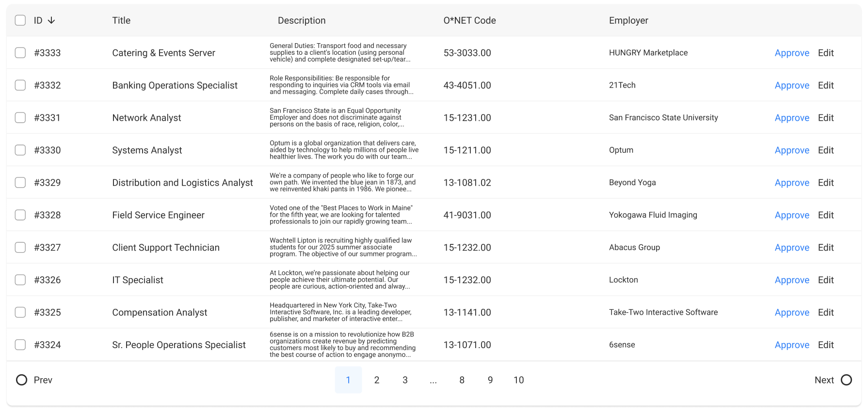Edit the Sr. People Operations Specialist row

point(826,345)
